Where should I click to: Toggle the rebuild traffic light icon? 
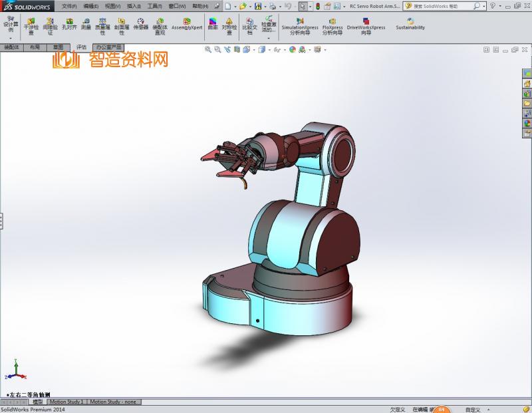[317, 6]
